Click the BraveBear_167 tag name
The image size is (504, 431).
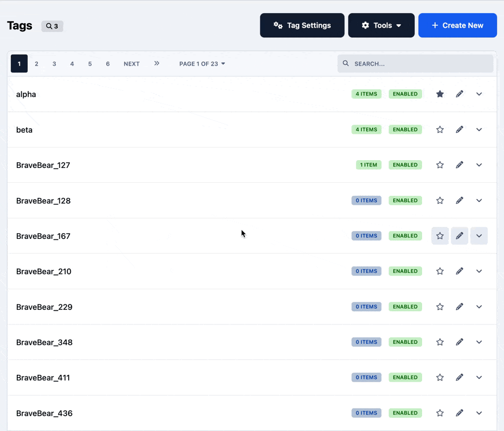43,236
